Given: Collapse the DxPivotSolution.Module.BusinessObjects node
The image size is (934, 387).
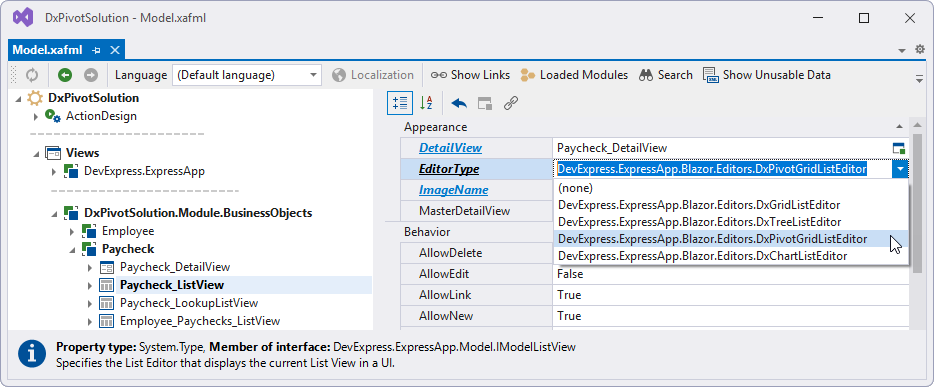Looking at the screenshot, I should 55,213.
